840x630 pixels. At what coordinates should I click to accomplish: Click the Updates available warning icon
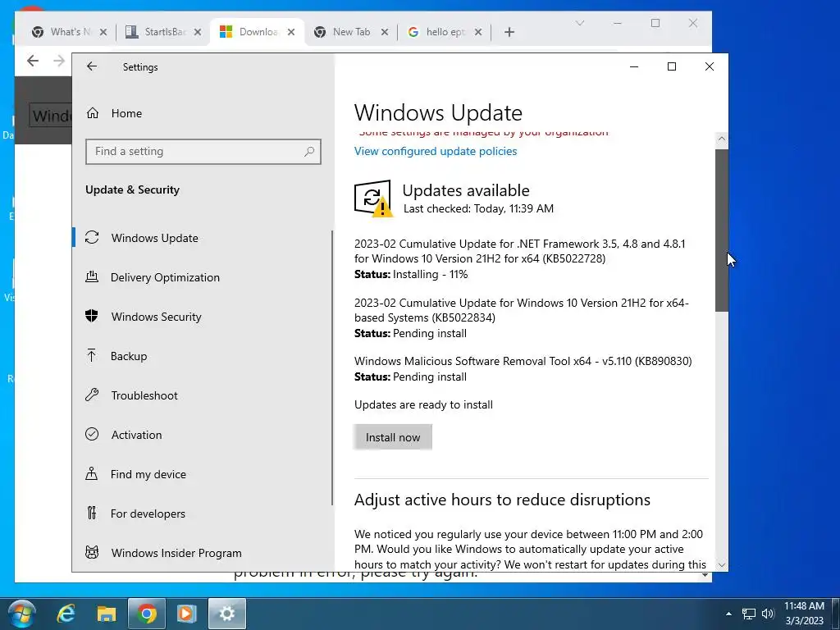(x=373, y=199)
